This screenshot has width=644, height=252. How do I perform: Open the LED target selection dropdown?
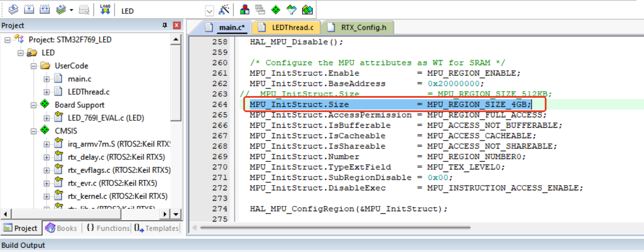click(x=209, y=11)
